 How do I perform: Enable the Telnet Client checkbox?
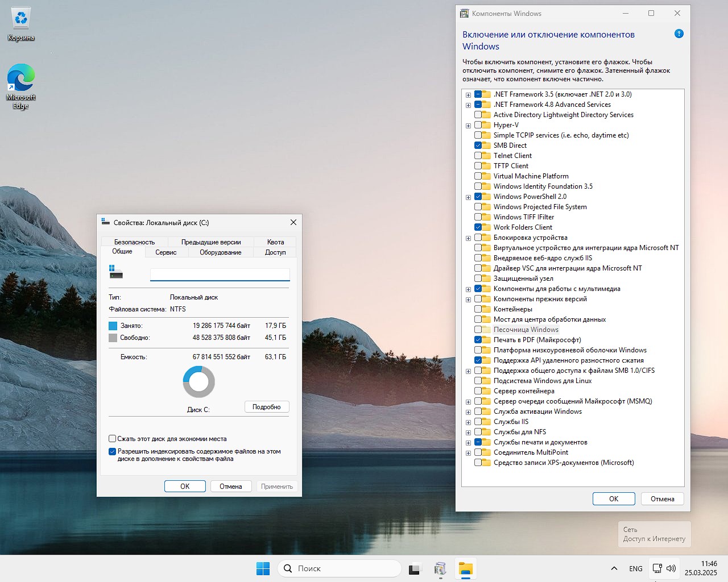tap(478, 156)
